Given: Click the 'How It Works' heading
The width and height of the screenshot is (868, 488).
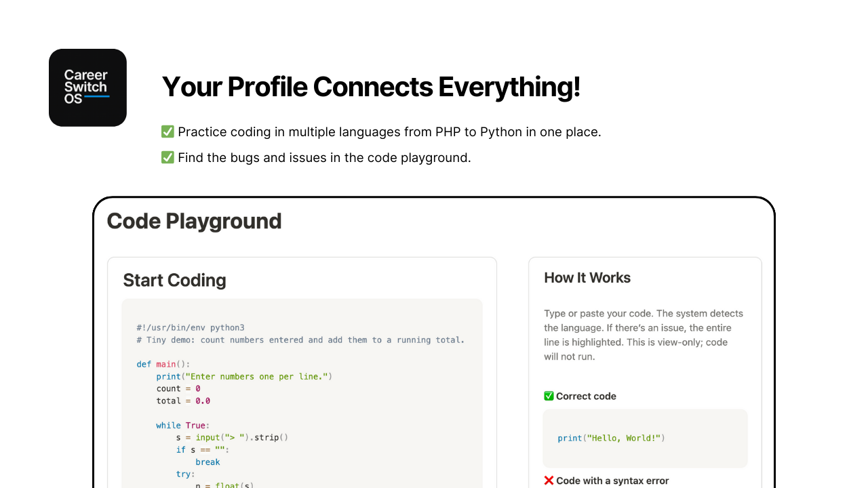Looking at the screenshot, I should point(587,278).
